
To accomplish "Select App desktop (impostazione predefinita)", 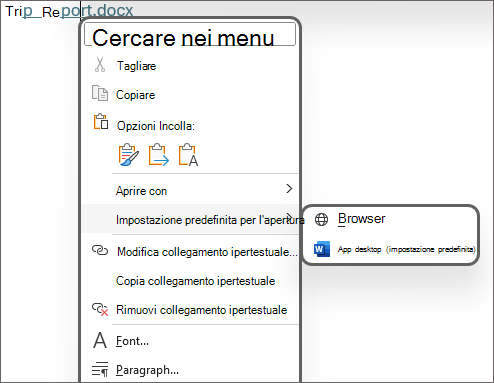I will 406,249.
